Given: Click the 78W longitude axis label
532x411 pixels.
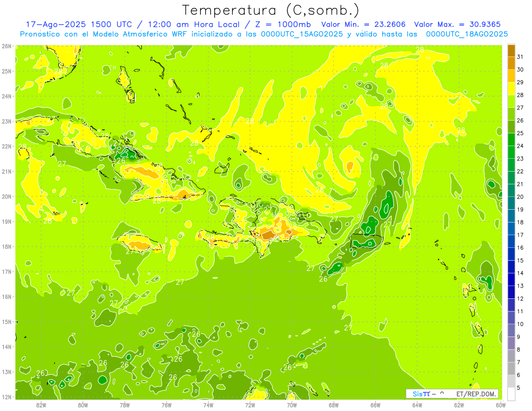Looking at the screenshot, I should (125, 405).
